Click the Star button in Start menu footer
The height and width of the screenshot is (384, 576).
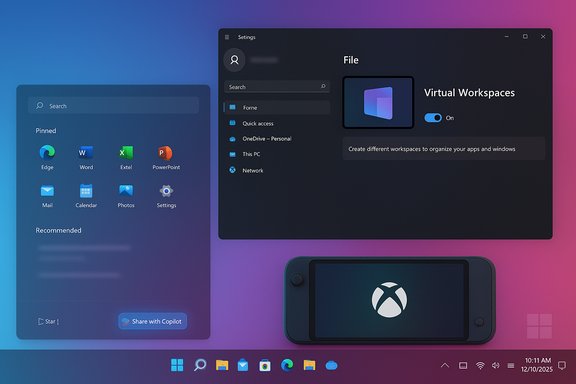coord(48,322)
